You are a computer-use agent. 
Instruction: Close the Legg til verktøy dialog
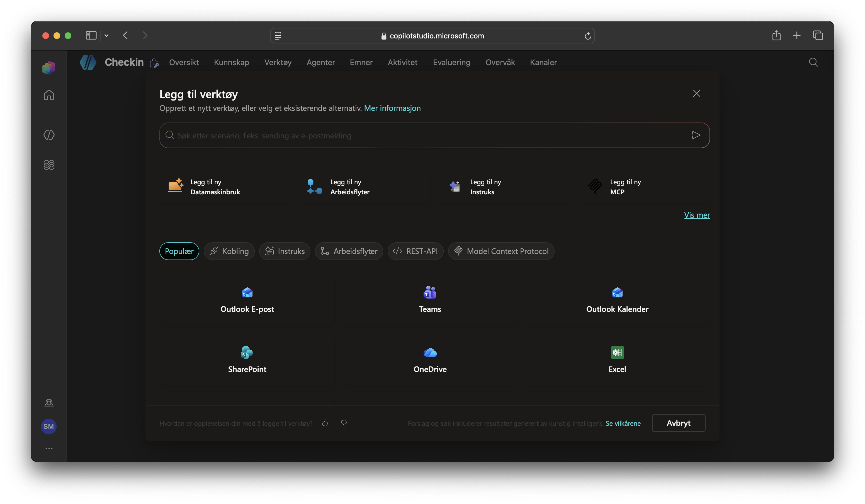[x=696, y=93]
